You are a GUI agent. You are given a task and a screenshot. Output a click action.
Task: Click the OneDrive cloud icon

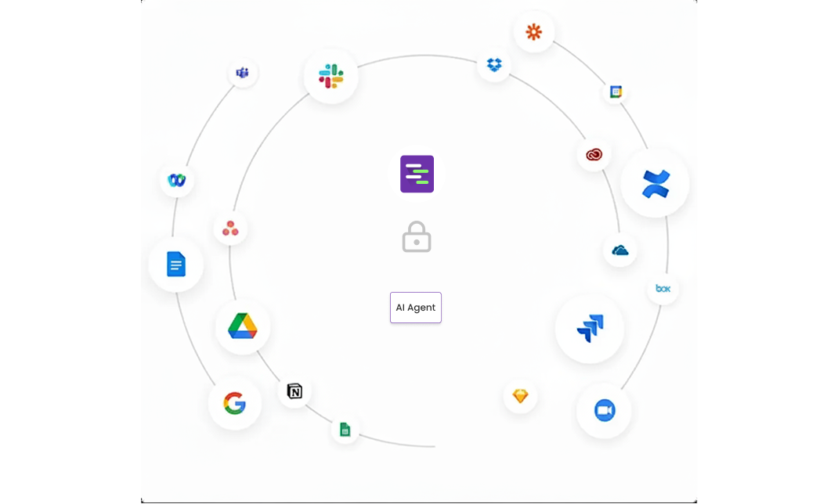(620, 250)
